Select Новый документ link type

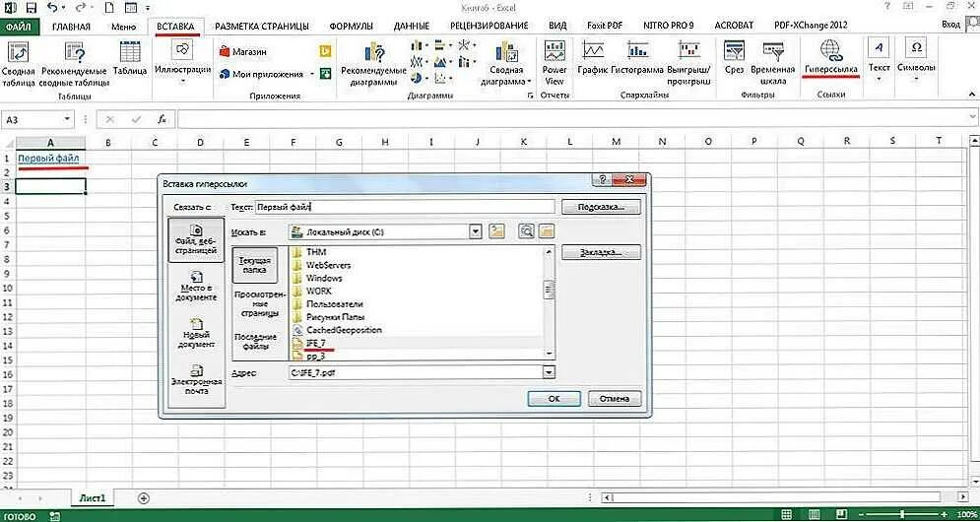tap(196, 334)
